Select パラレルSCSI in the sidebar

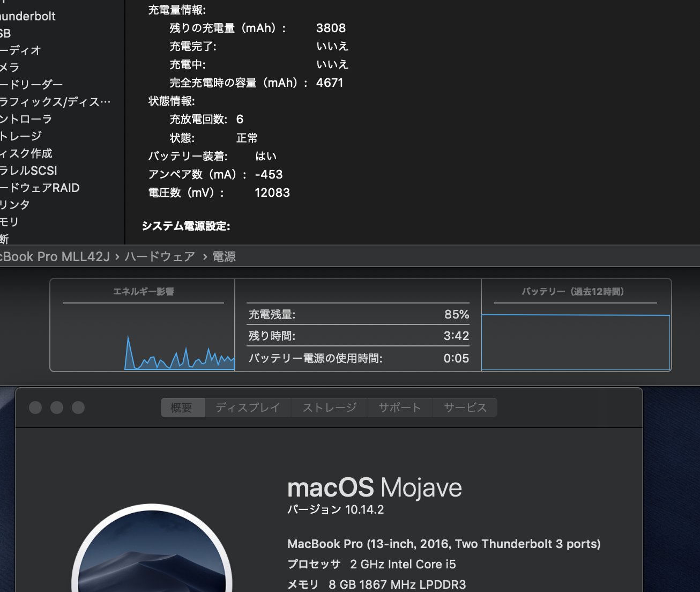(28, 171)
